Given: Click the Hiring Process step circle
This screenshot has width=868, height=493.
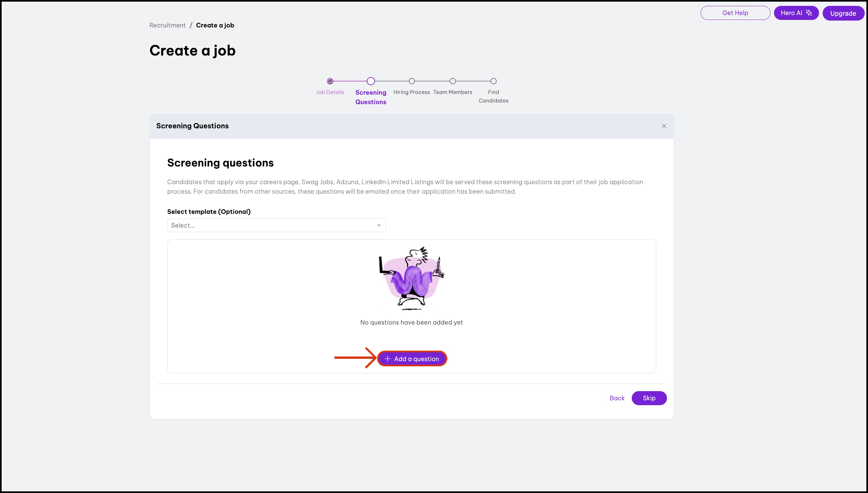Looking at the screenshot, I should (x=411, y=81).
